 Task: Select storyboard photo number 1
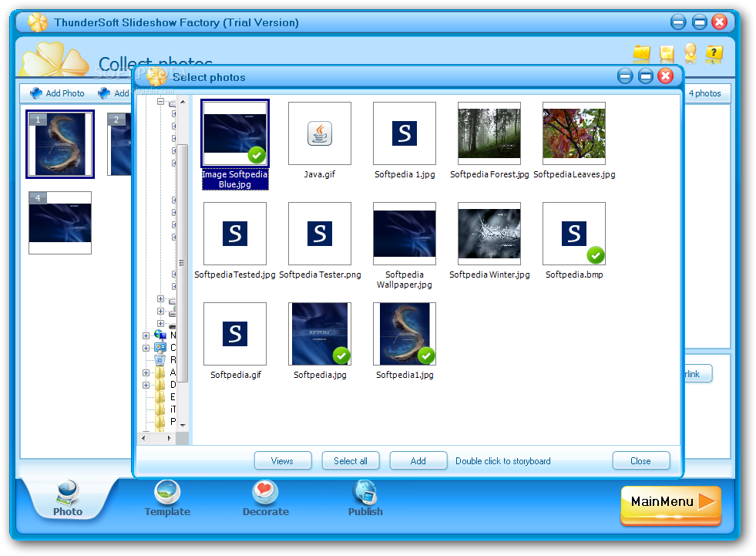(x=60, y=144)
